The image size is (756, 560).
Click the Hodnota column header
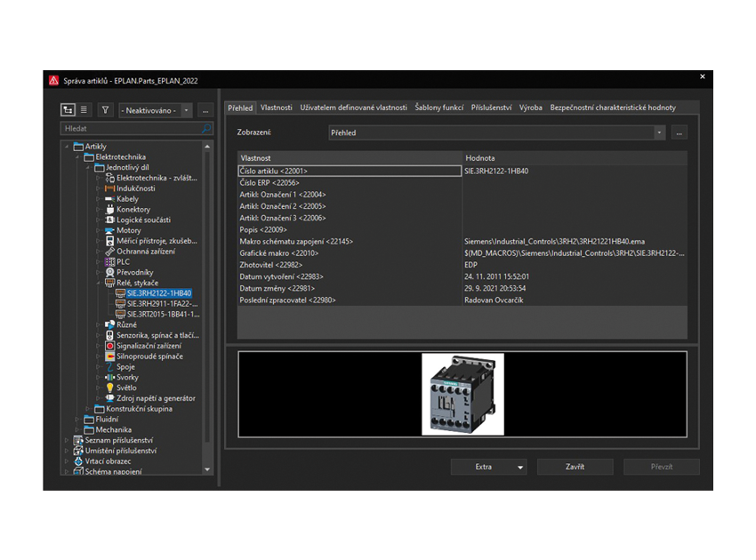click(575, 158)
